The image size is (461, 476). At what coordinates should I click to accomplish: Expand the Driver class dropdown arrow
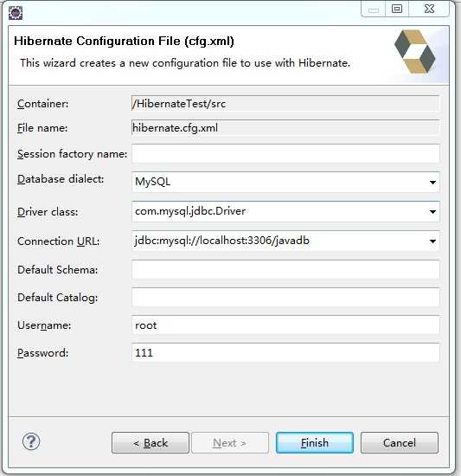[x=432, y=211]
